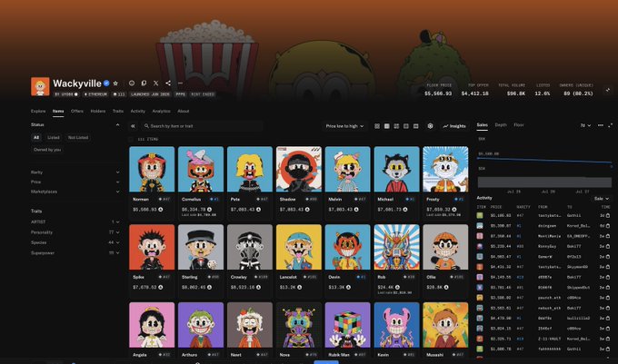Select the third mosaic layout icon

tap(396, 126)
